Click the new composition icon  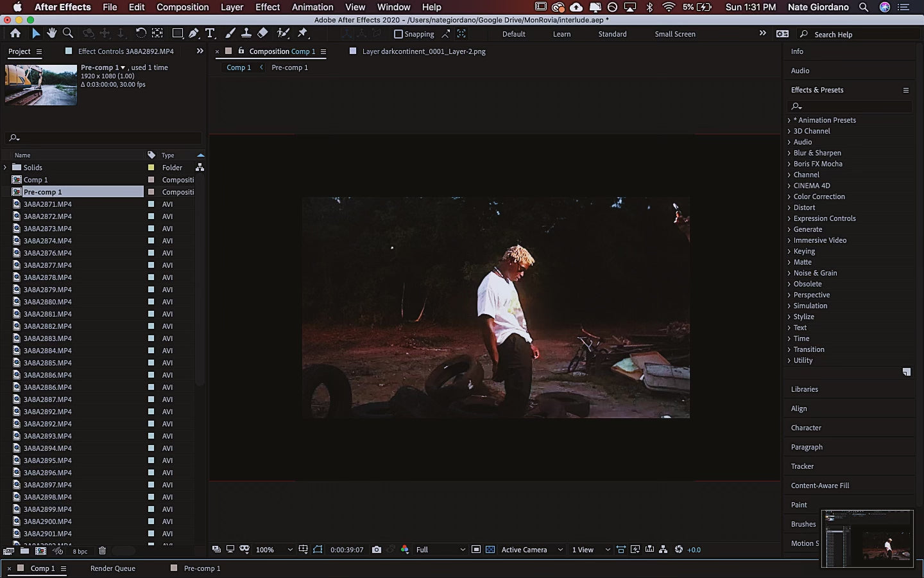[40, 551]
